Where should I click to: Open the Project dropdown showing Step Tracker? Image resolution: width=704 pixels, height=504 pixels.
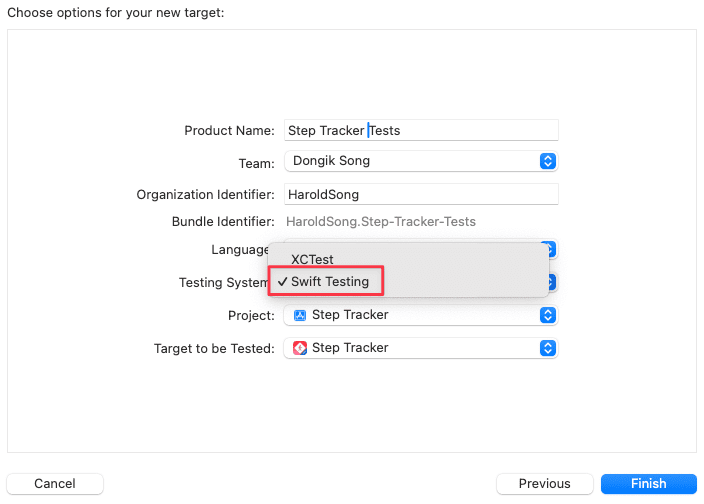pyautogui.click(x=421, y=315)
